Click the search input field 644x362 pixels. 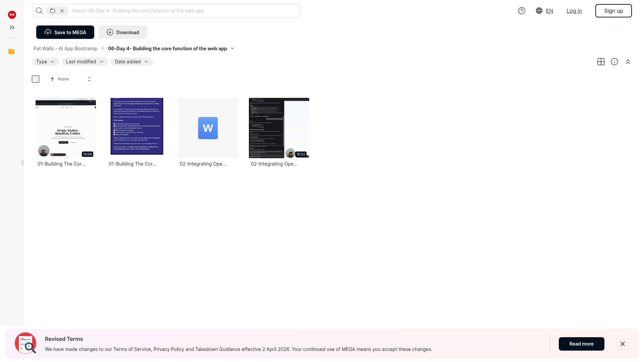(x=184, y=11)
